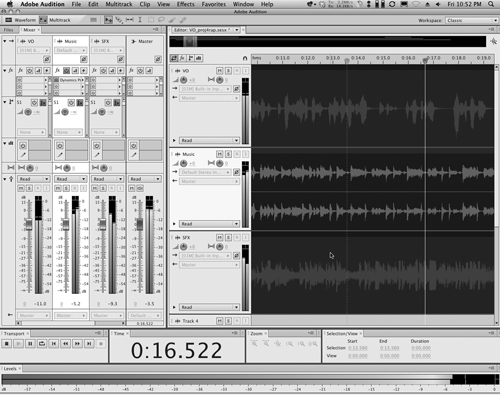Toggle Loop Playback in Transport
The image size is (500, 395).
click(42, 343)
